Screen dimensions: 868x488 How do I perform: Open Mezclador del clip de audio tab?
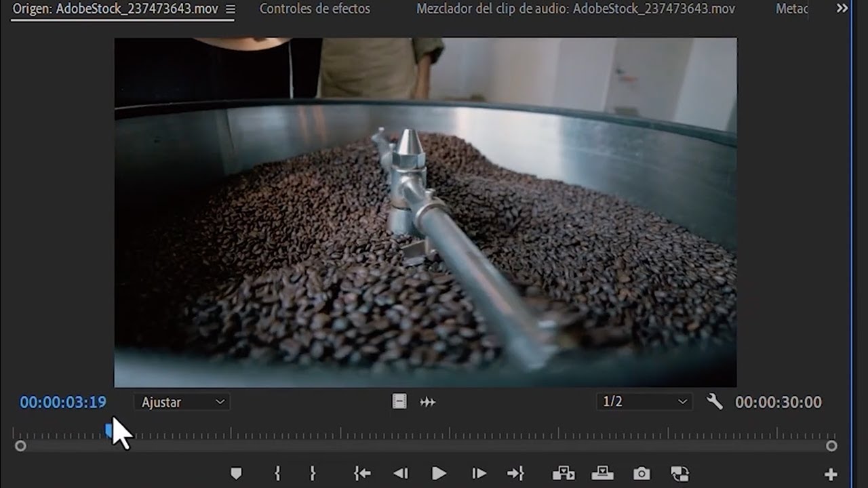coord(575,9)
